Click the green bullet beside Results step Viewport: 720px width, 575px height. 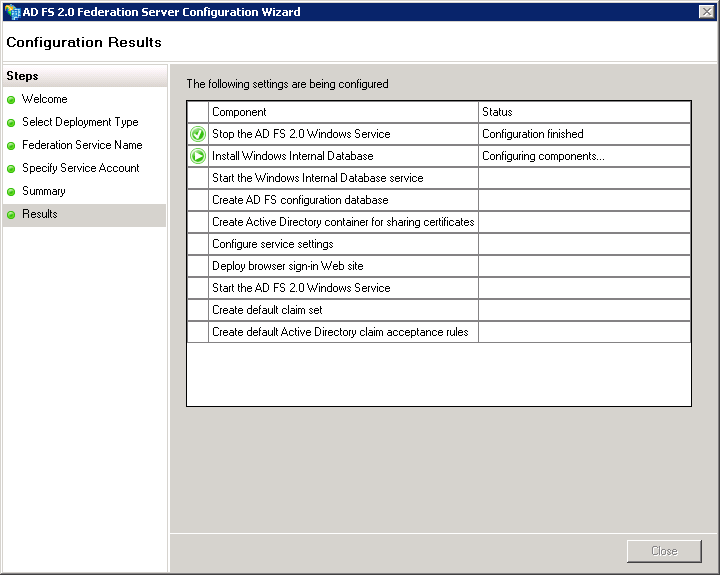click(11, 214)
